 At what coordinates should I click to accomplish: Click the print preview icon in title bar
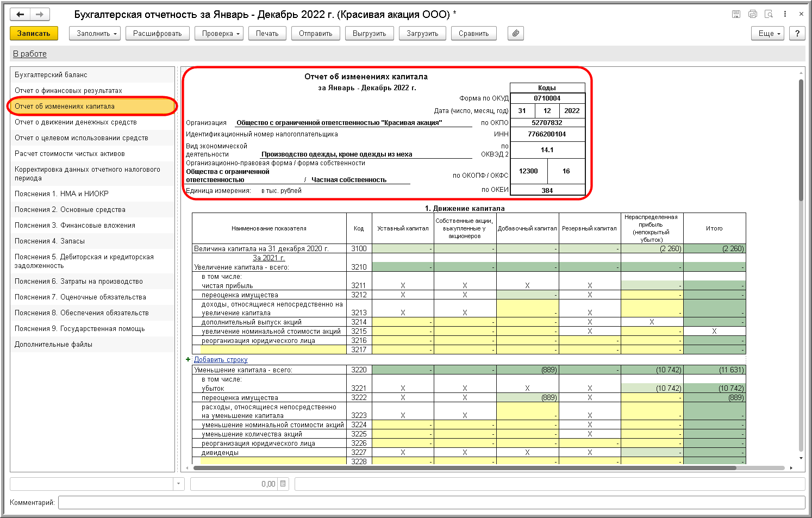769,15
